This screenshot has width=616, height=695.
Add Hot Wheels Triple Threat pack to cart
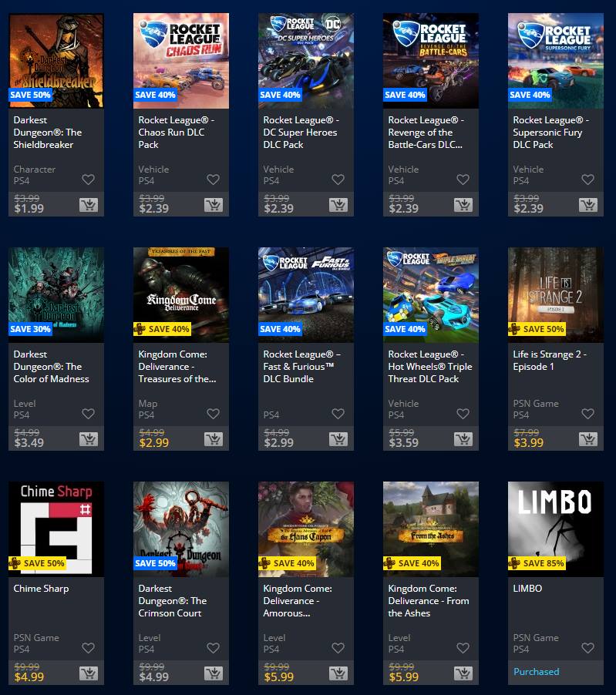click(x=463, y=439)
